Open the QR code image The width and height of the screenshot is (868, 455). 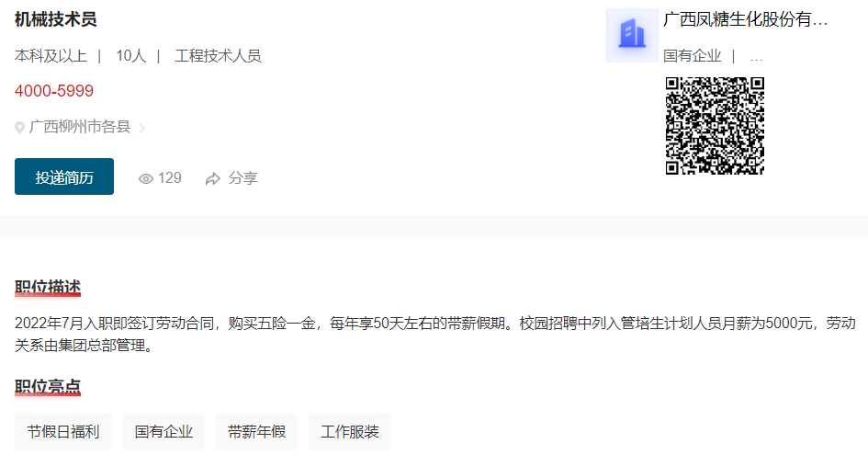(x=715, y=126)
